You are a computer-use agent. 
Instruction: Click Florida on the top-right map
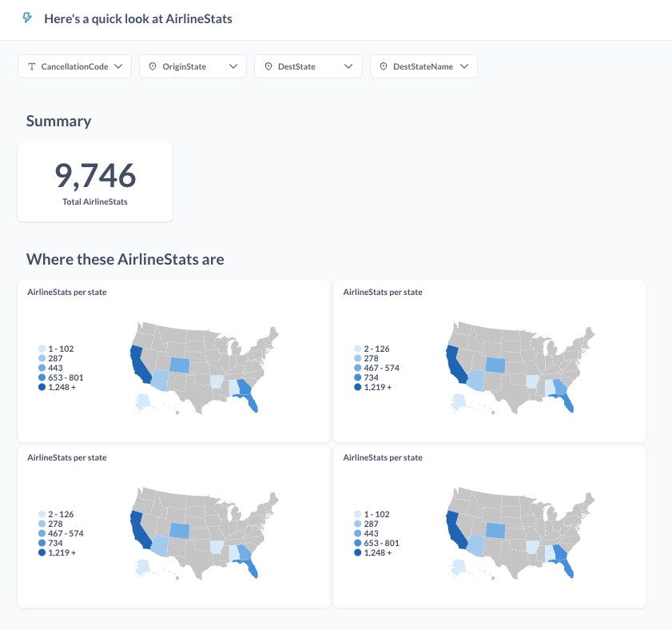coord(566,400)
